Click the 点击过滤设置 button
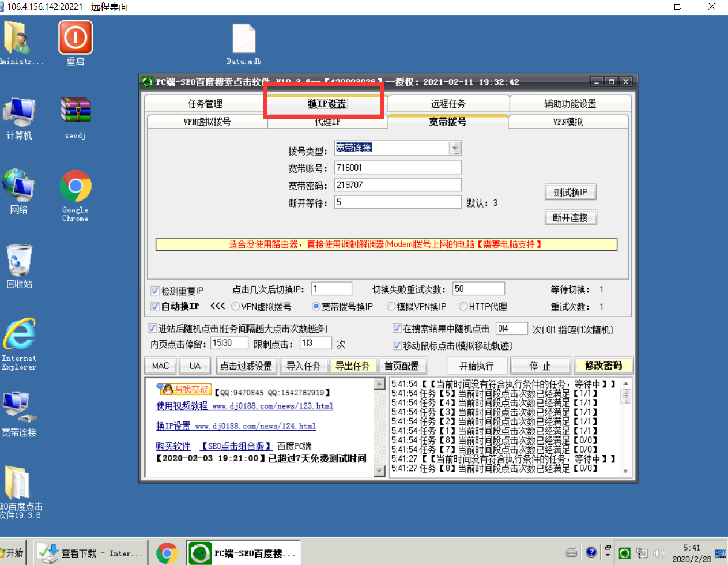728x565 pixels. coord(246,366)
